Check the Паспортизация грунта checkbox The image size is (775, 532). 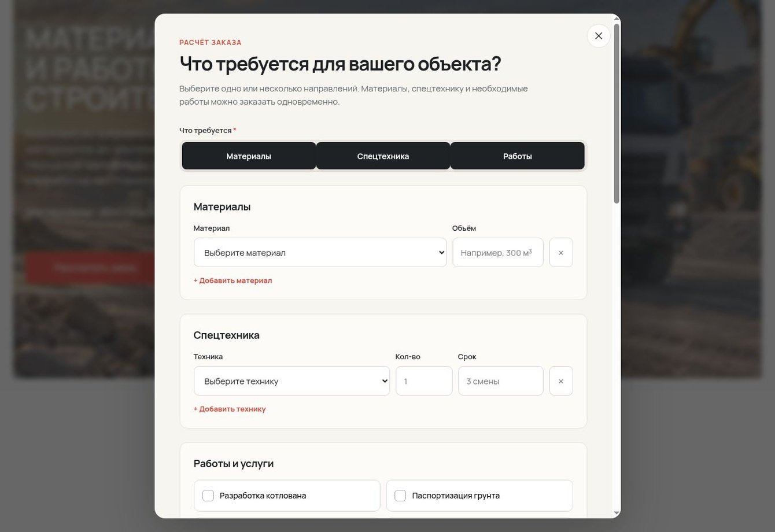coord(400,496)
